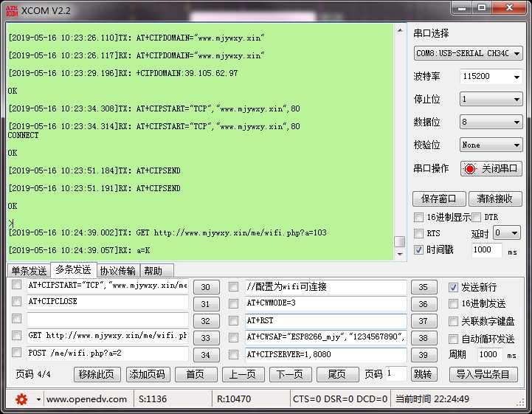Click send button 34
532x414 pixels.
click(x=206, y=355)
